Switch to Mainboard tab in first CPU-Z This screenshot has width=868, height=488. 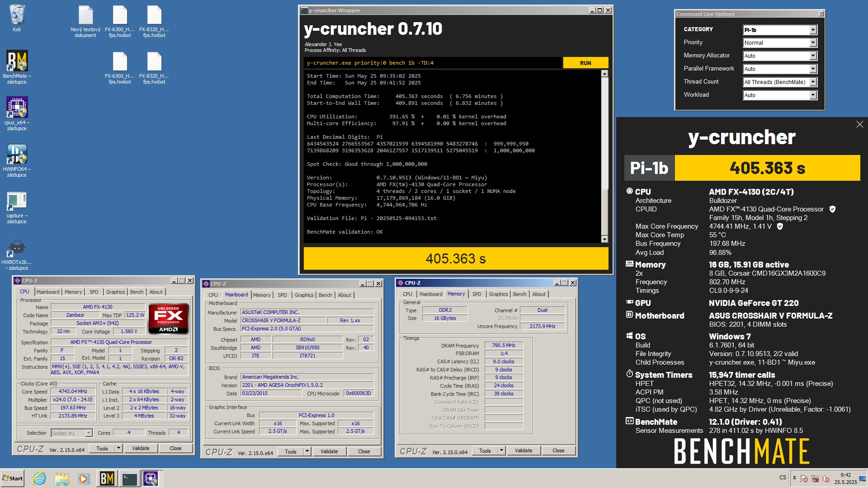(48, 292)
